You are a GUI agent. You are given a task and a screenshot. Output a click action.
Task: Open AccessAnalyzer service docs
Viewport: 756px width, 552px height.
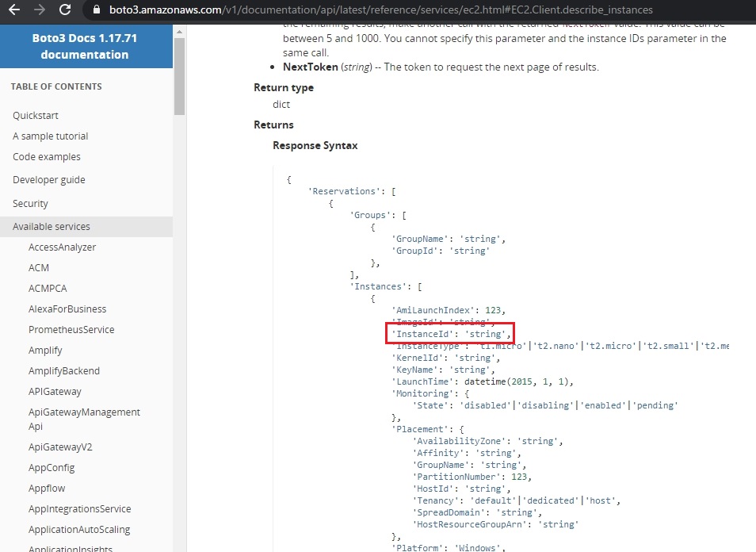[62, 247]
